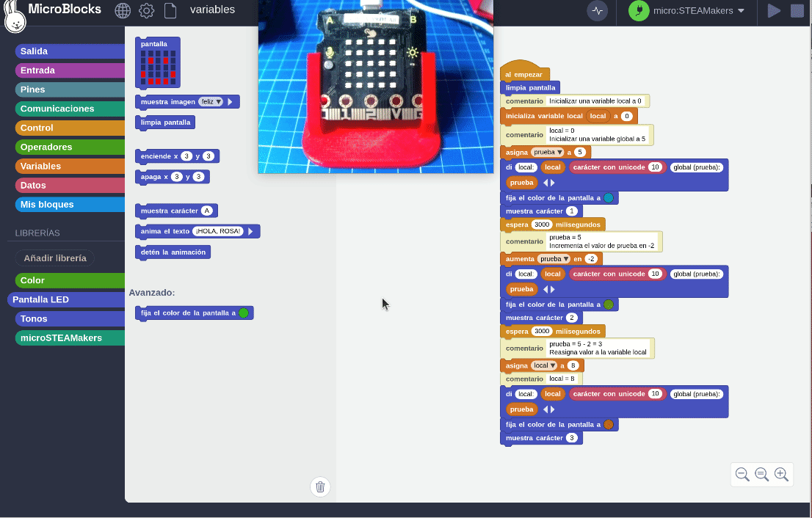Zoom out the scripting area
Screen dimensions: 812x518
[742, 474]
